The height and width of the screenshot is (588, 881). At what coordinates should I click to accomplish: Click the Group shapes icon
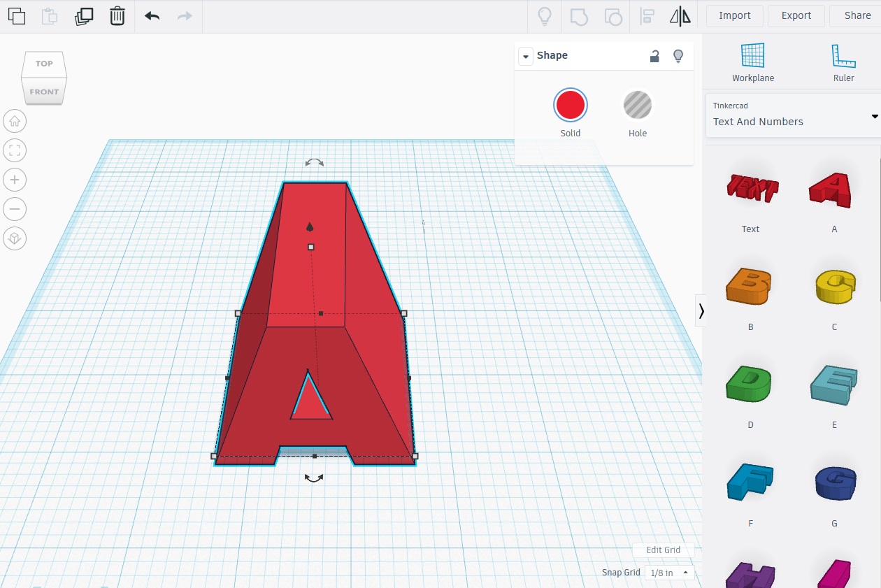pyautogui.click(x=579, y=15)
